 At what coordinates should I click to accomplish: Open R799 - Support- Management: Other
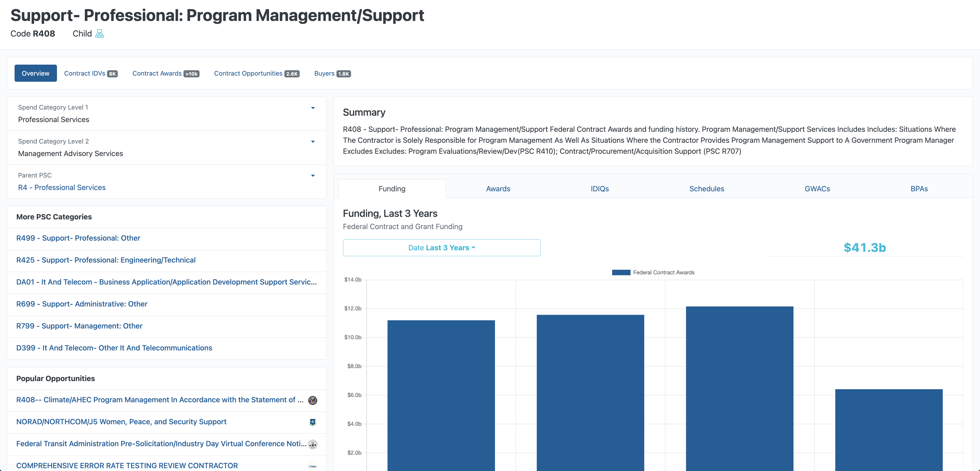[x=79, y=326]
